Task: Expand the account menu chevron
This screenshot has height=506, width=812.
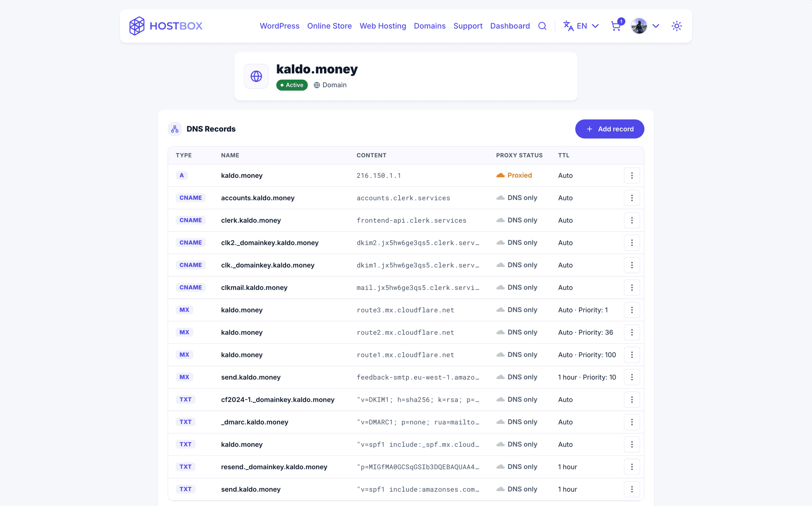Action: pyautogui.click(x=656, y=26)
